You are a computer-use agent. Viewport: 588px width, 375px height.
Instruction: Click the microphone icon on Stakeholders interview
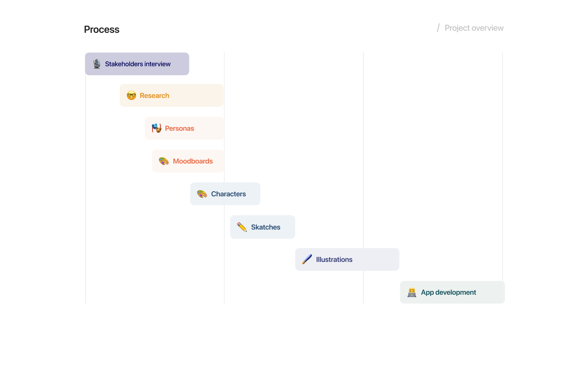point(97,64)
